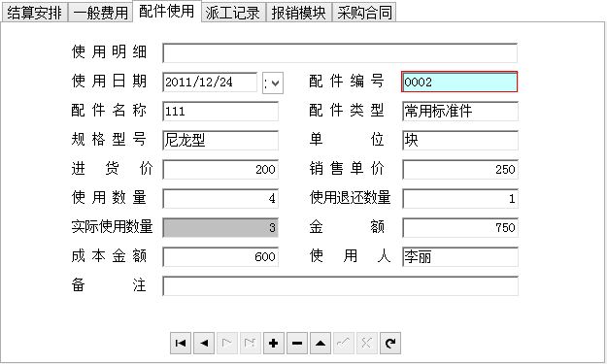
Task: Focus the 配件编号 field with 0002
Action: pos(459,82)
